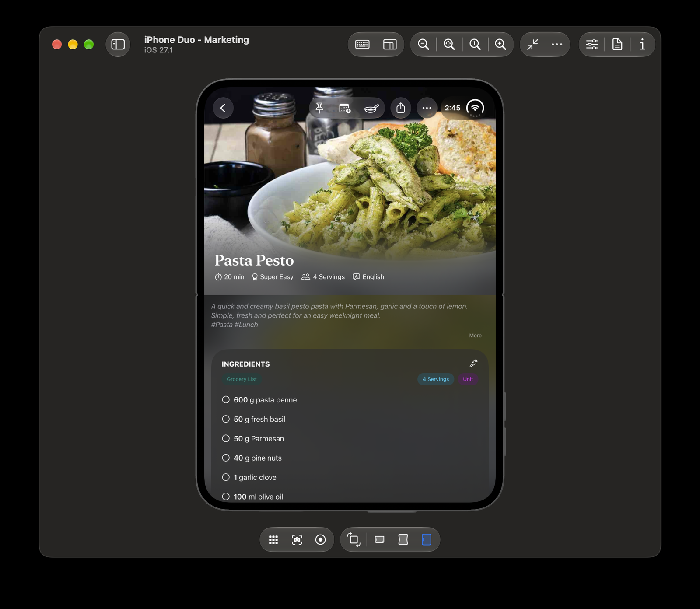Screen dimensions: 700x609
Task: Switch measurement using the Unit pill
Action: coord(468,379)
